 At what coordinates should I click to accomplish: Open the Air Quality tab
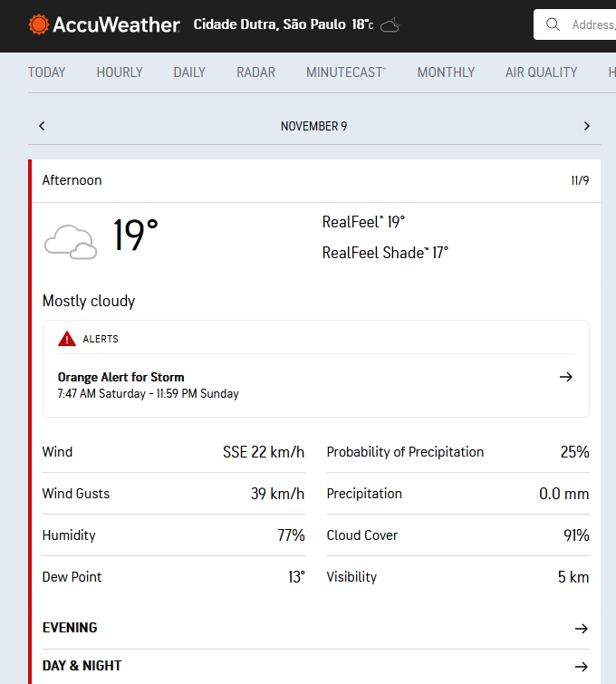pyautogui.click(x=542, y=72)
